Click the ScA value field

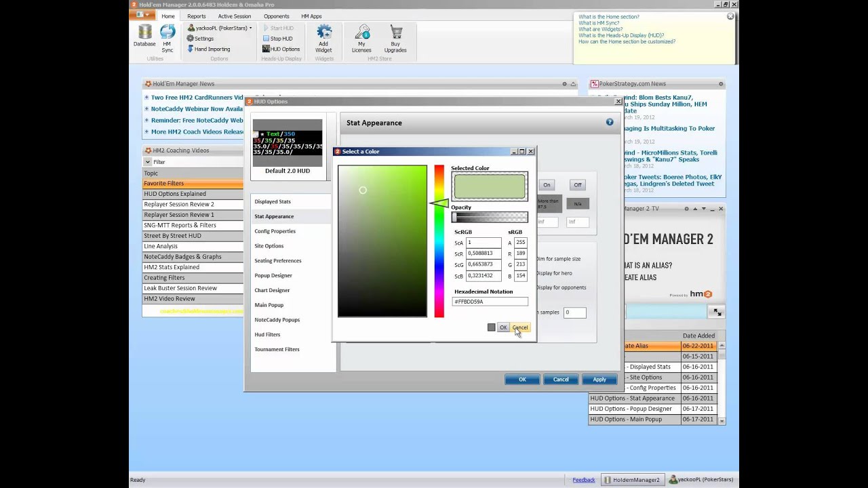pyautogui.click(x=484, y=243)
